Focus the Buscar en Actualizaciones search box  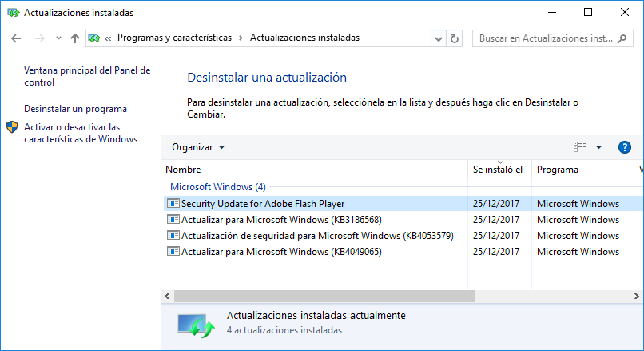pyautogui.click(x=552, y=38)
